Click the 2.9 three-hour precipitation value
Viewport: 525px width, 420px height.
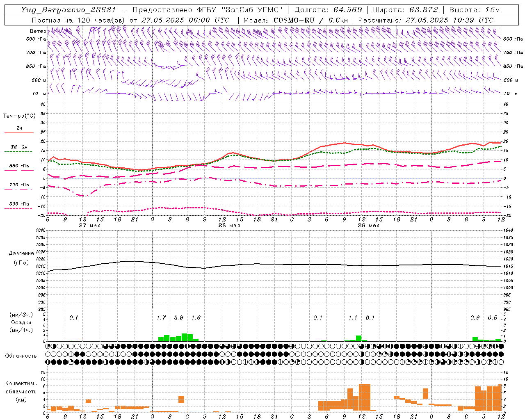coord(178,318)
